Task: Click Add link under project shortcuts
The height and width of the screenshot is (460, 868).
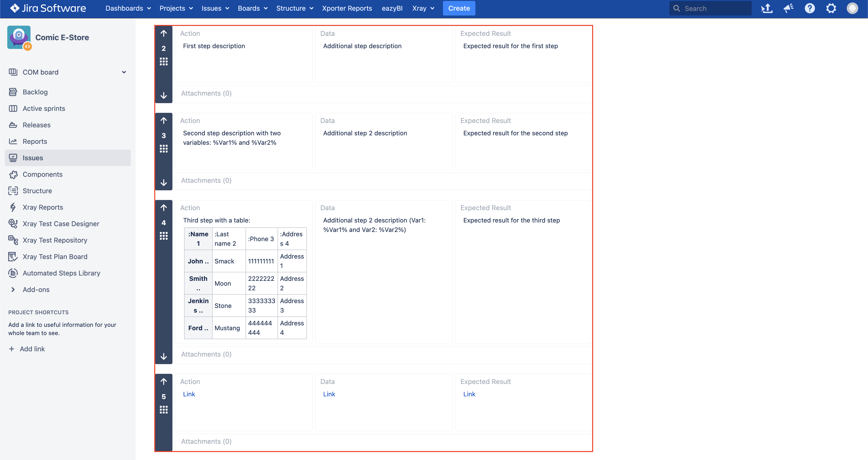Action: [27, 349]
